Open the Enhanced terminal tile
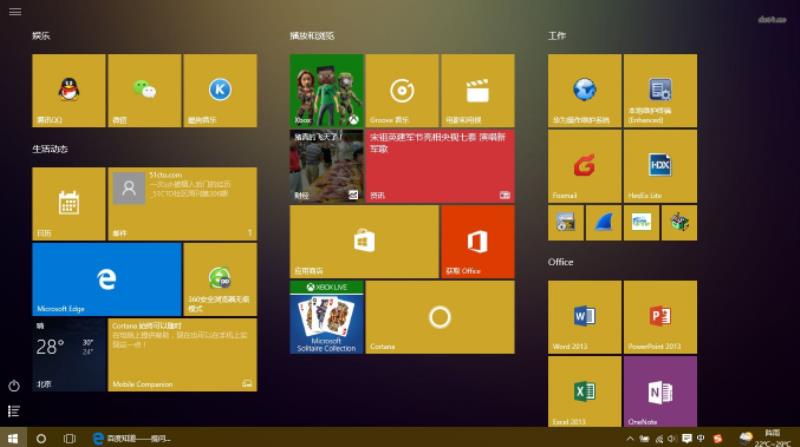Screen dimensions: 800x447 click(x=660, y=91)
